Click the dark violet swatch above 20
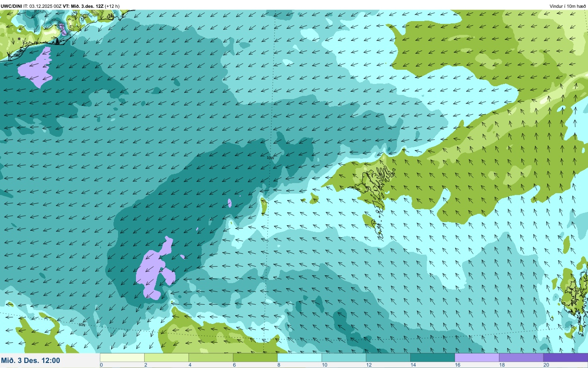This screenshot has width=588, height=368. coord(565,357)
